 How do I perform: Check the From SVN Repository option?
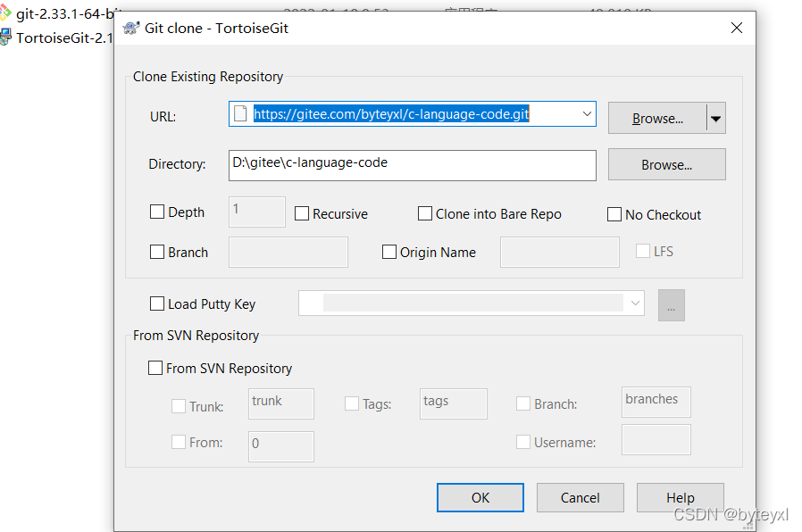coord(155,368)
